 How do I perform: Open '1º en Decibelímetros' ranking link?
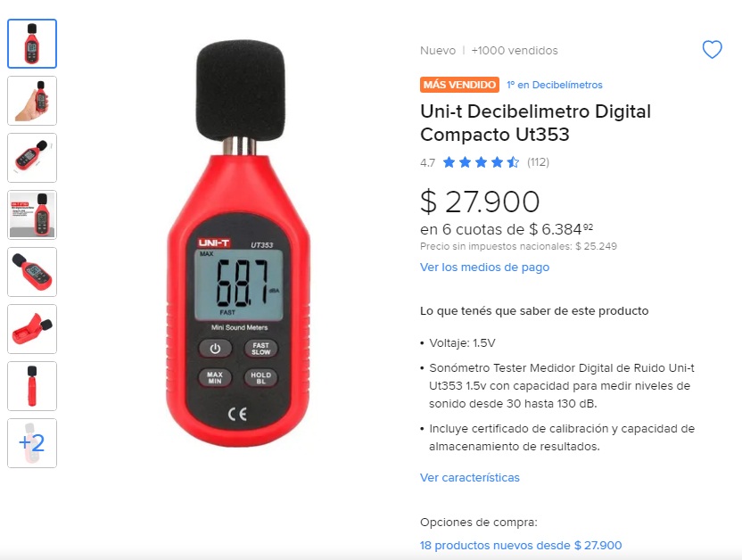pyautogui.click(x=555, y=85)
